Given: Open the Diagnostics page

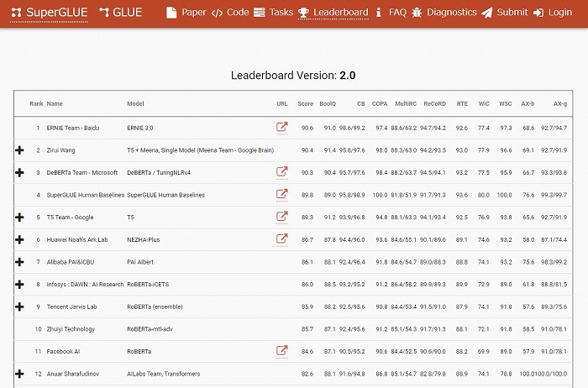Looking at the screenshot, I should click(444, 13).
